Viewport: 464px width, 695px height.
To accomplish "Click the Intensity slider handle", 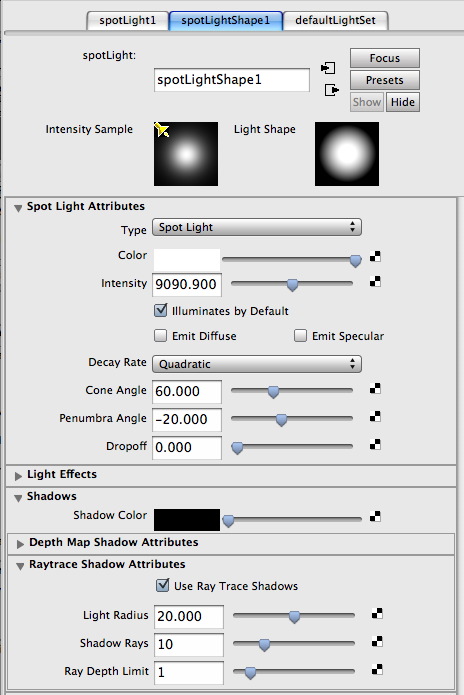I will click(x=292, y=285).
